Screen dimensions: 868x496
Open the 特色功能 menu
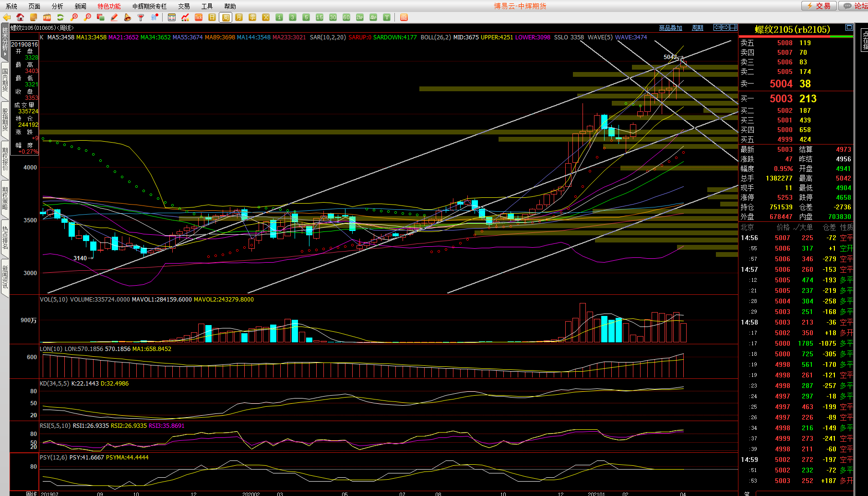pos(109,6)
